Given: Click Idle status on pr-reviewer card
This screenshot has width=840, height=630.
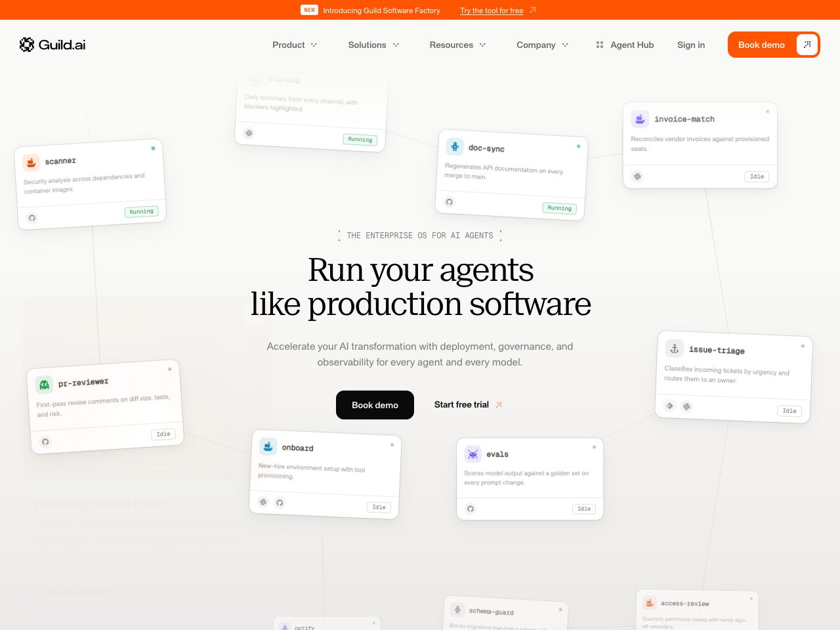Looking at the screenshot, I should [x=163, y=434].
